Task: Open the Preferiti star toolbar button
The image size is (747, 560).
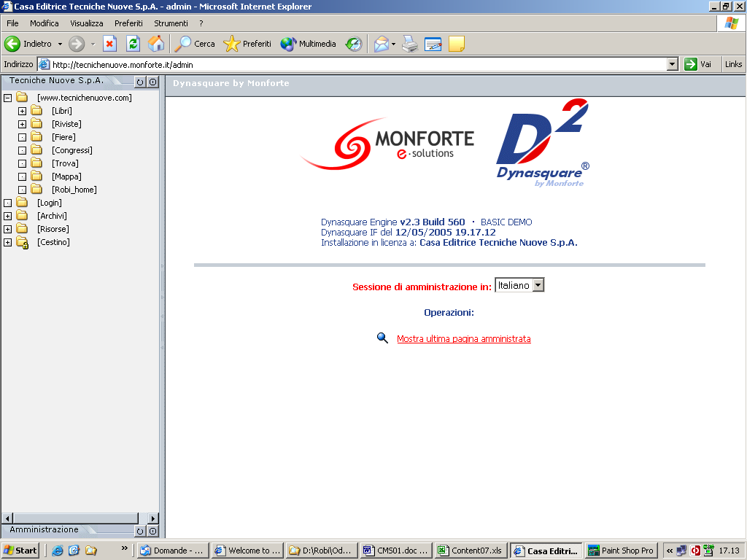Action: point(247,44)
